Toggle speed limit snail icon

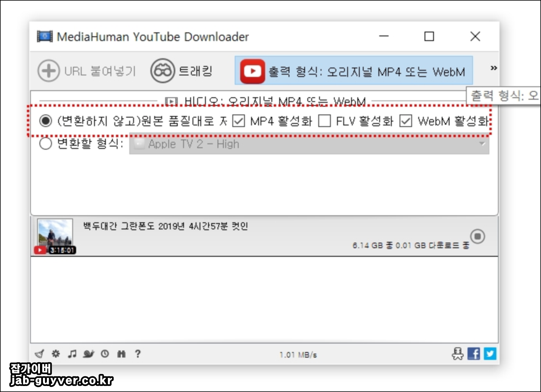[89, 354]
